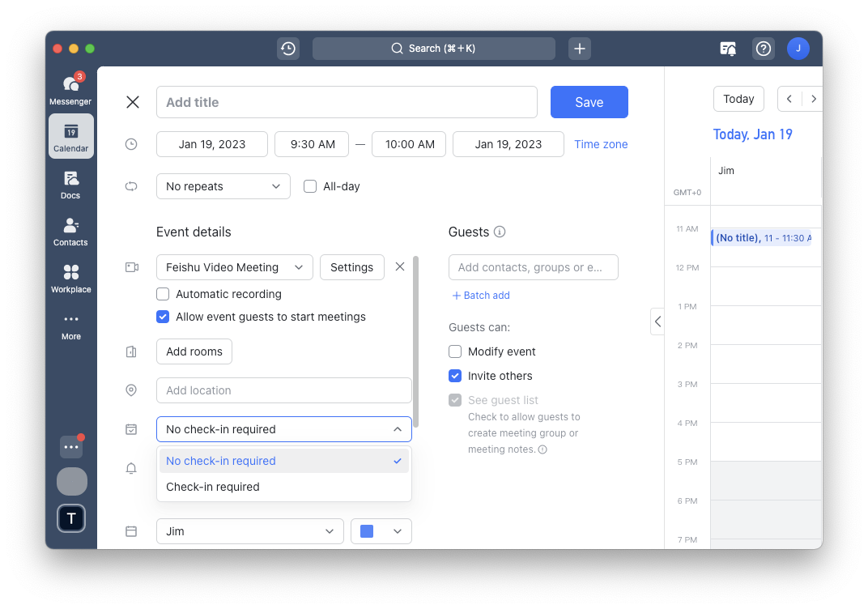Click the More icon in the sidebar
The image size is (868, 609).
pos(70,322)
